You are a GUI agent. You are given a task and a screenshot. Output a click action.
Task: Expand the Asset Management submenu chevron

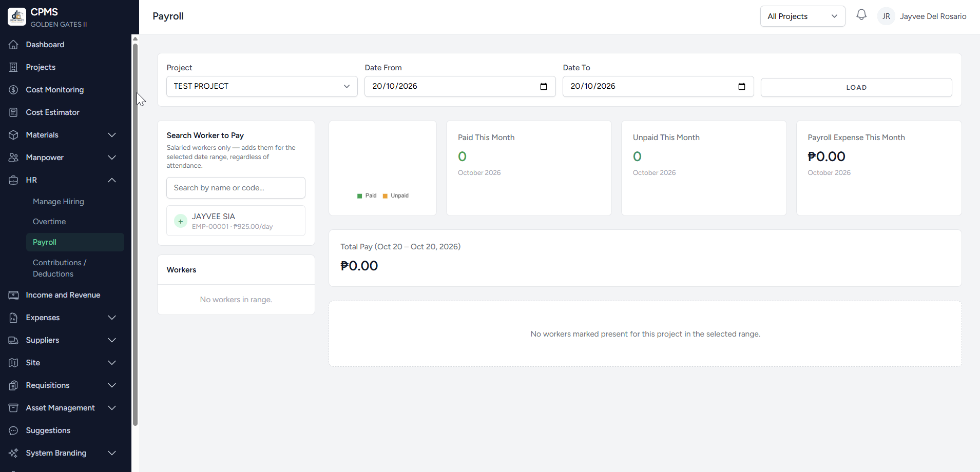coord(112,408)
